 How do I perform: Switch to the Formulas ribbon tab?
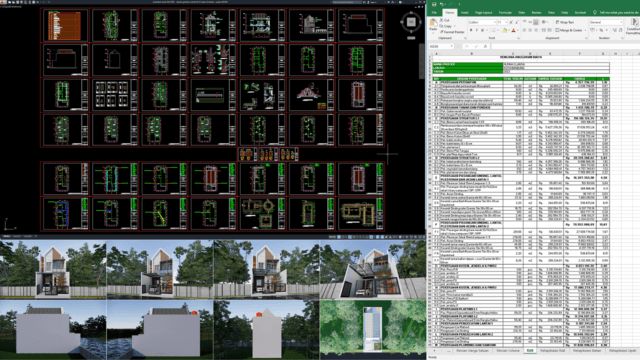click(x=505, y=13)
